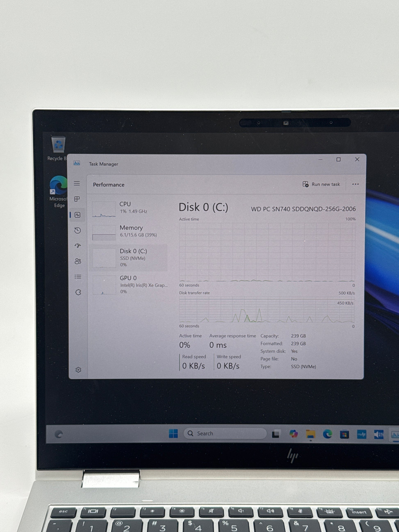Image resolution: width=399 pixels, height=532 pixels.
Task: Open Task Manager settings gear
Action: [x=78, y=370]
